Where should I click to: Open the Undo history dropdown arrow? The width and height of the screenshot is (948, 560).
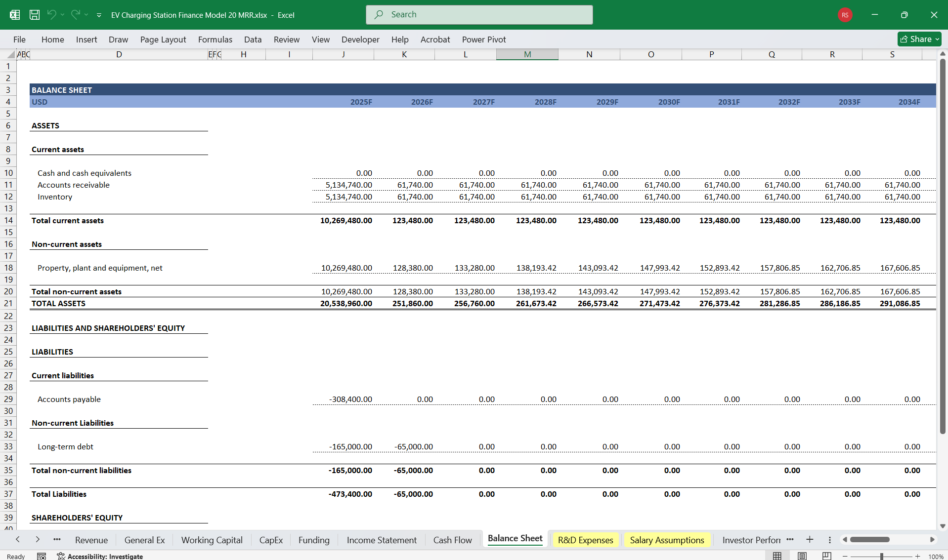click(x=62, y=15)
